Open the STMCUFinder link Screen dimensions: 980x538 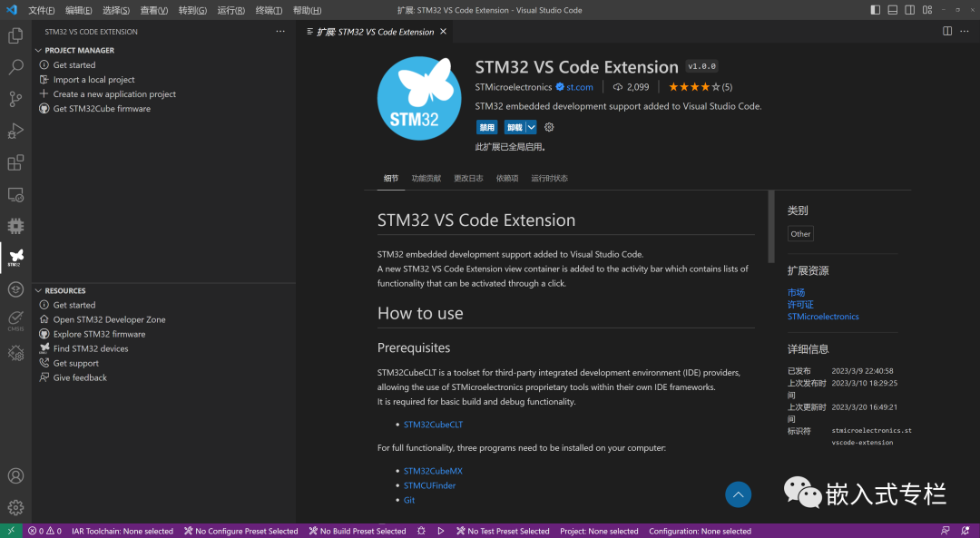429,485
